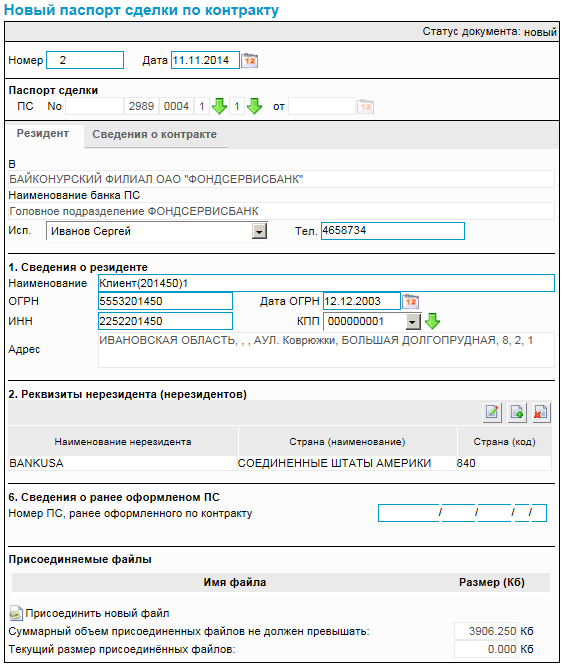Screen dimensions: 565x669
Task: Click the empty 'от' date field
Action: coord(322,106)
